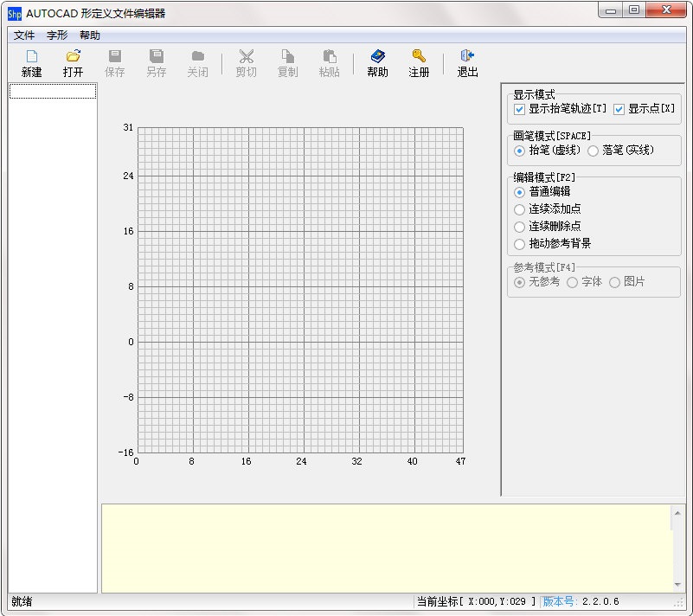Viewport: 693px width, 616px height.
Task: Toggle 显示抬笔轨迹[T] checkbox
Action: pyautogui.click(x=519, y=110)
